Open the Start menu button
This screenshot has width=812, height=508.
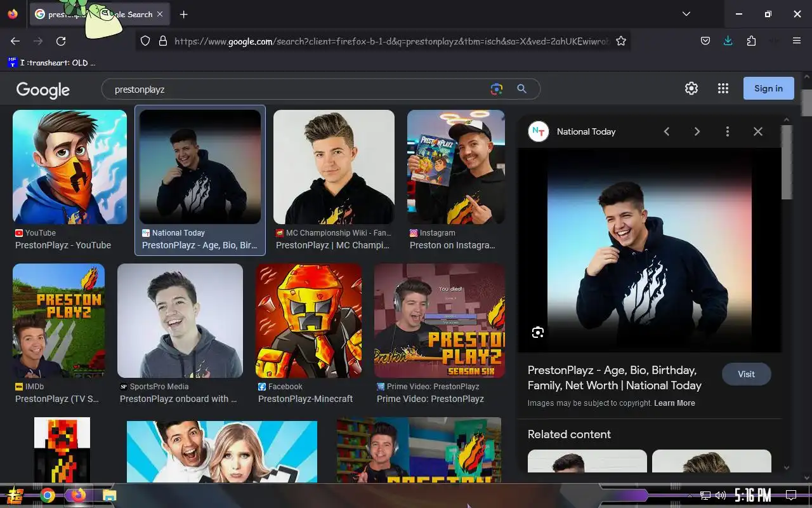pos(15,495)
